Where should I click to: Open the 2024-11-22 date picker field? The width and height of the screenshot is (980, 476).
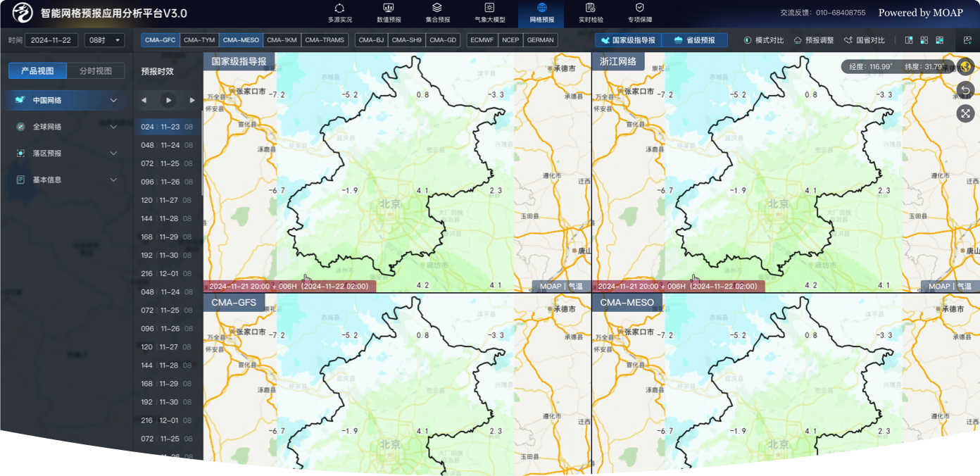coord(50,40)
